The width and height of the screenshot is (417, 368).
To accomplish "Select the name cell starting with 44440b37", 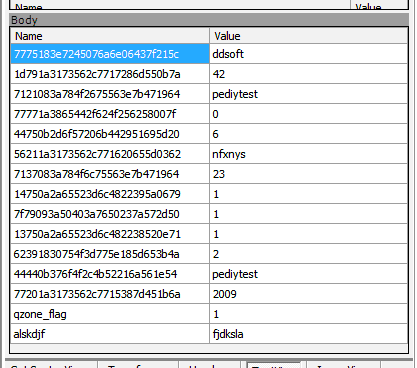I will [x=110, y=274].
